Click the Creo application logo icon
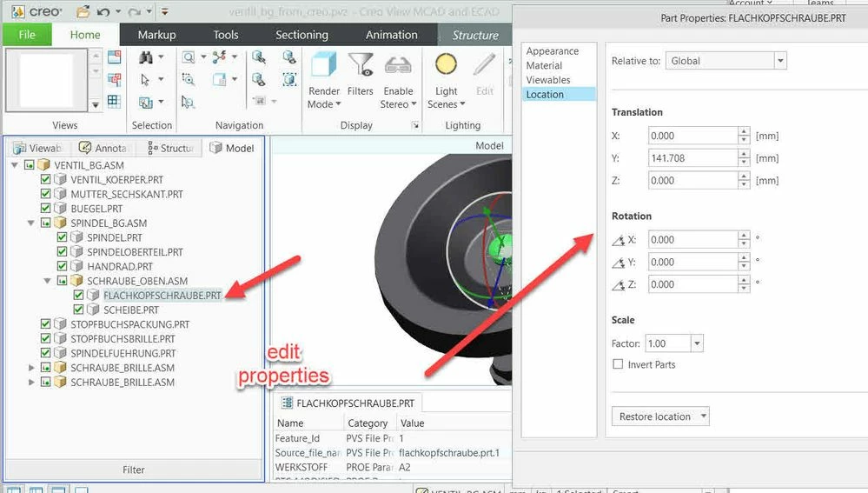The width and height of the screenshot is (868, 493). (17, 11)
